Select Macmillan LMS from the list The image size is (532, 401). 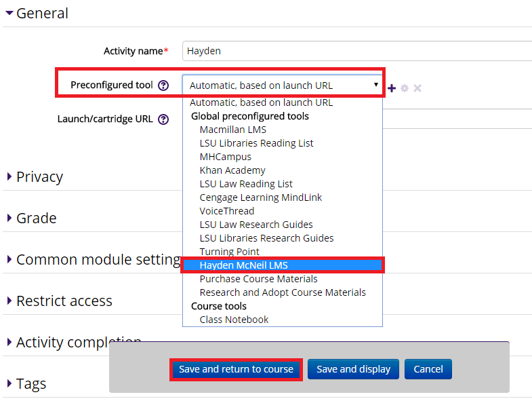pyautogui.click(x=283, y=130)
